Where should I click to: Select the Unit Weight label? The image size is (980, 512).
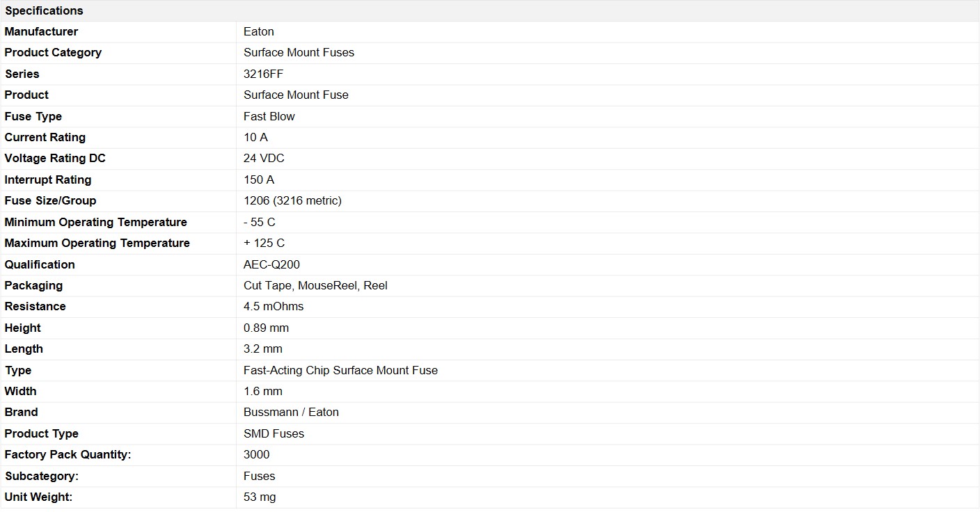click(x=39, y=497)
